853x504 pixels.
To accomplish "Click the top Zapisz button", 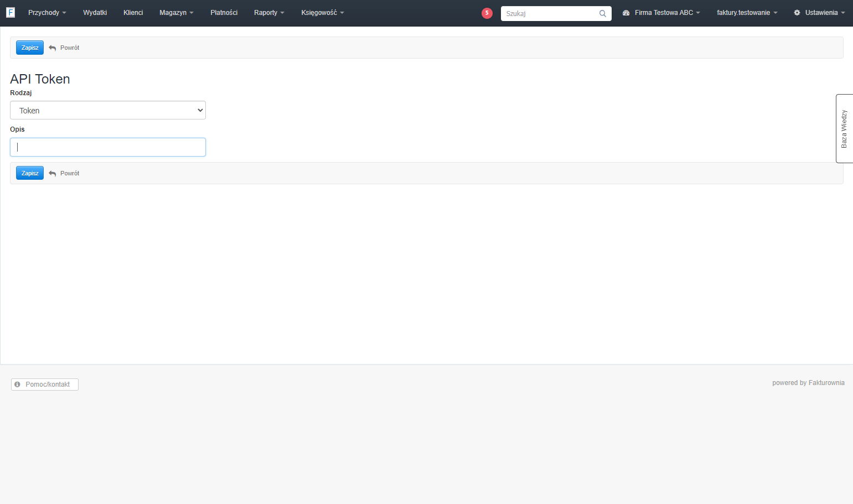I will (30, 48).
